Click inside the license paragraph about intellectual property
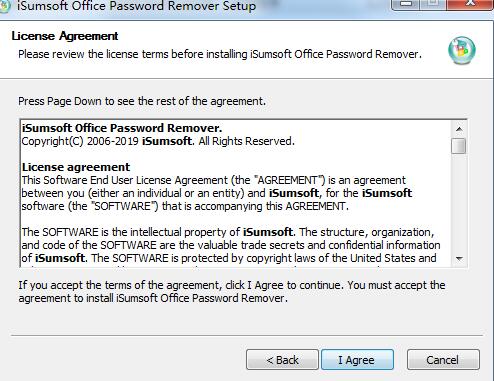 click(x=231, y=245)
